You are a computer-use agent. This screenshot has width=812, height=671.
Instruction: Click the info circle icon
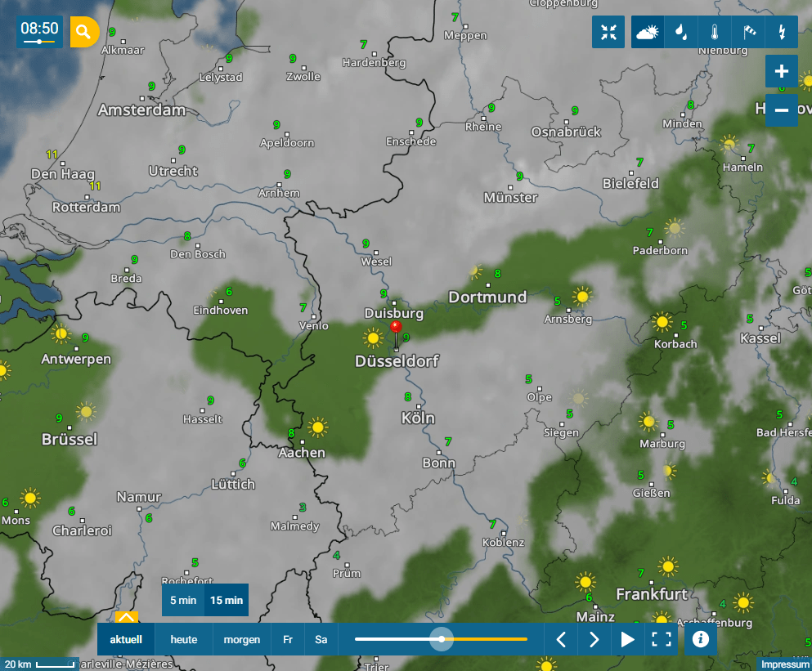(700, 640)
